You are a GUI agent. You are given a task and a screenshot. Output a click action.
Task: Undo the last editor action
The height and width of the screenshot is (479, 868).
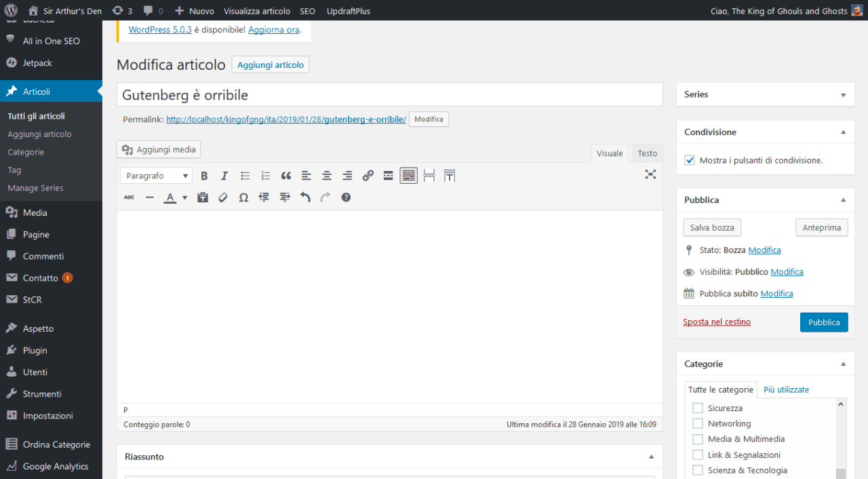point(305,197)
